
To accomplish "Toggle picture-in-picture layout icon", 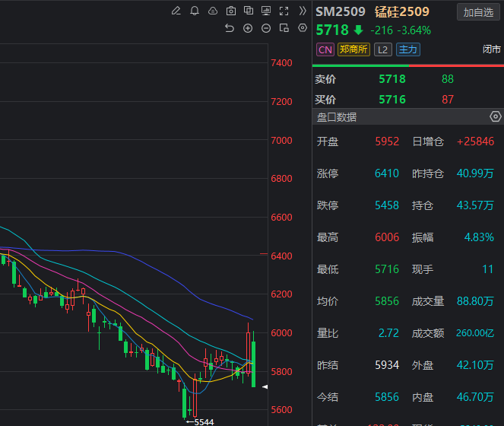I will pyautogui.click(x=284, y=28).
